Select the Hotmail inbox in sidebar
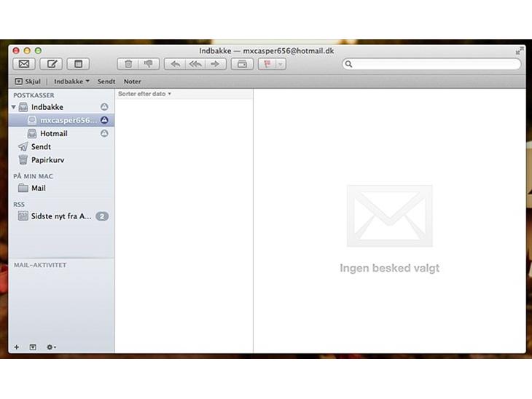Viewport: 532px width, 399px height. pos(53,134)
